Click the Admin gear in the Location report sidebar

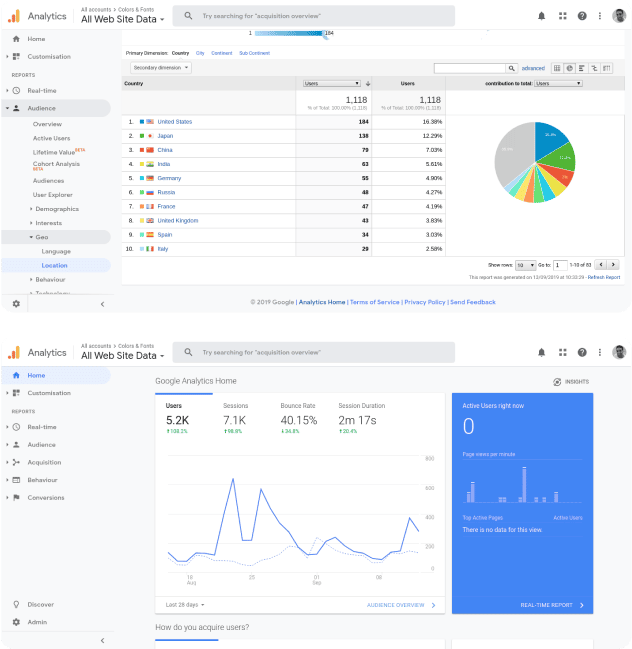tap(16, 304)
